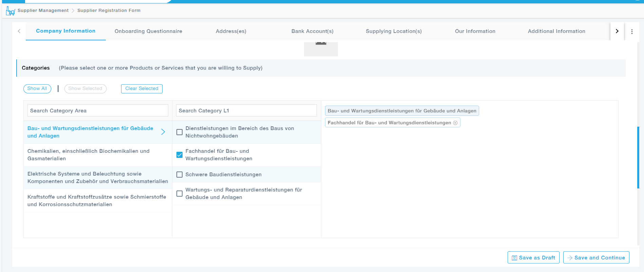Click the Clear Selected button
This screenshot has width=644, height=272.
point(142,89)
